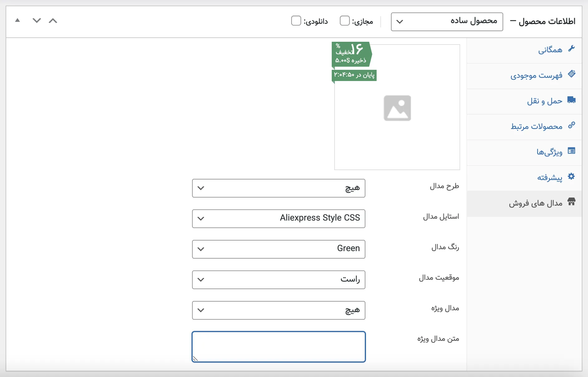Click the table icon beside ویژگی‌ها

click(x=571, y=151)
